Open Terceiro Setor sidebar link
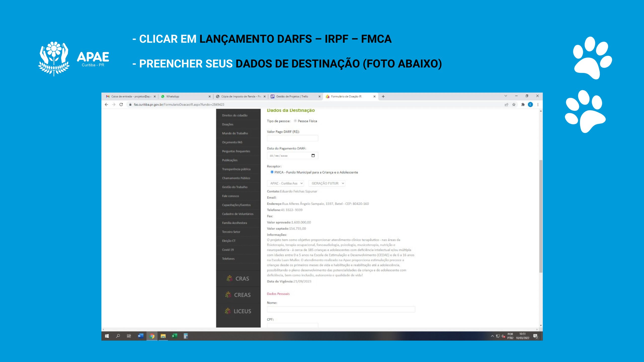644x362 pixels. 231,232
